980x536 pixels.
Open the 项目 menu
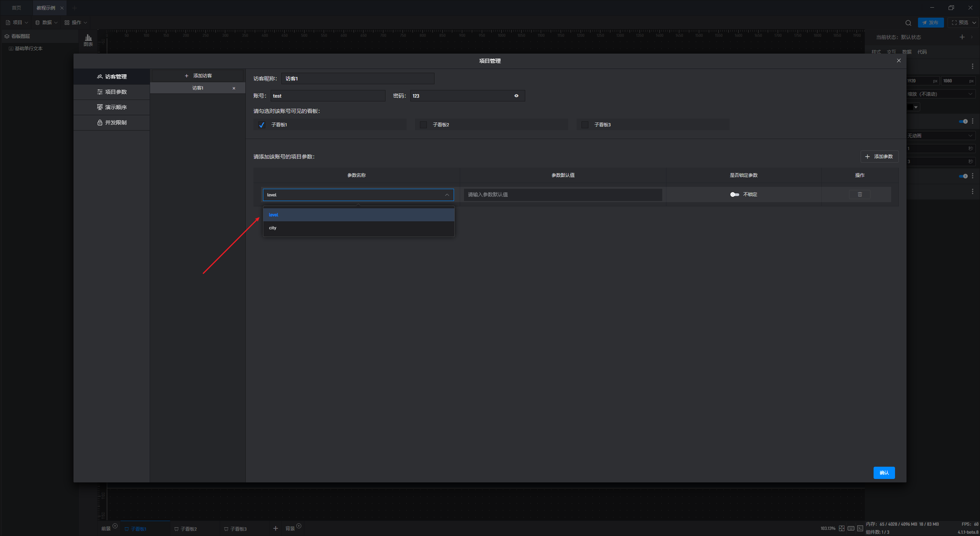[x=17, y=23]
